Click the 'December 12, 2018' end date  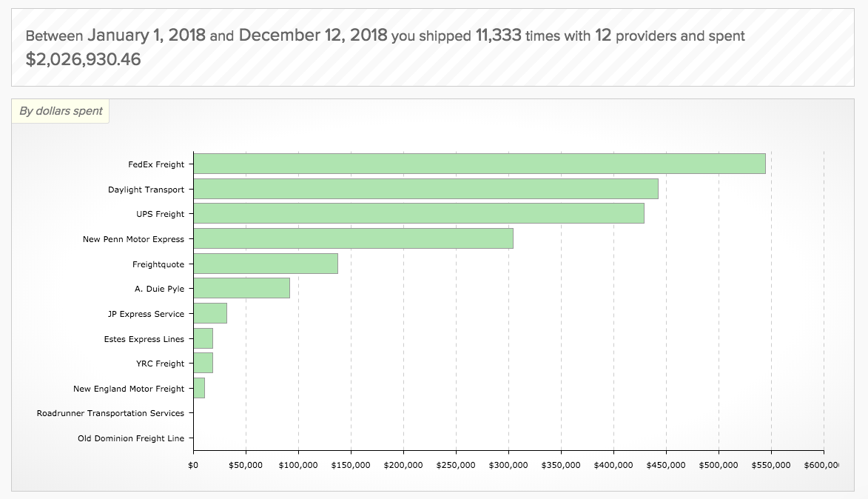[313, 36]
